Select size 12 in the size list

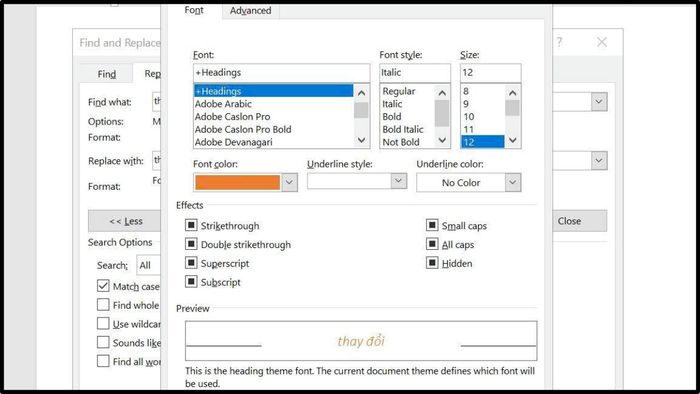[x=482, y=142]
